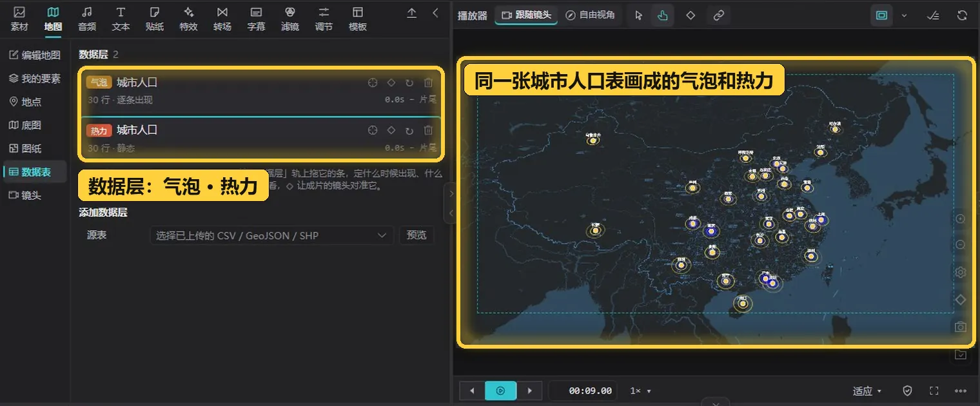Open the 素材 (media) tab

19,19
